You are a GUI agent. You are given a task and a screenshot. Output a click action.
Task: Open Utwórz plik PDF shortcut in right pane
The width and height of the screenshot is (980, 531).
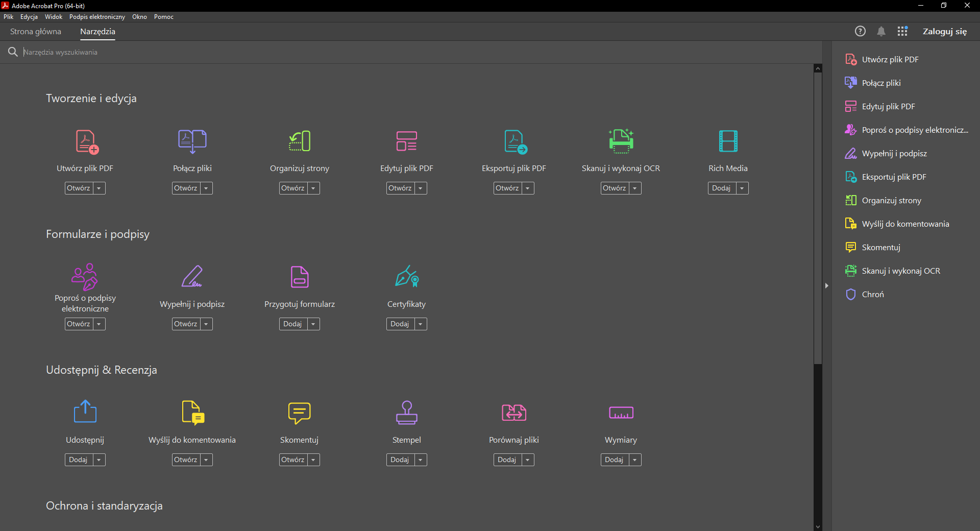pos(882,59)
